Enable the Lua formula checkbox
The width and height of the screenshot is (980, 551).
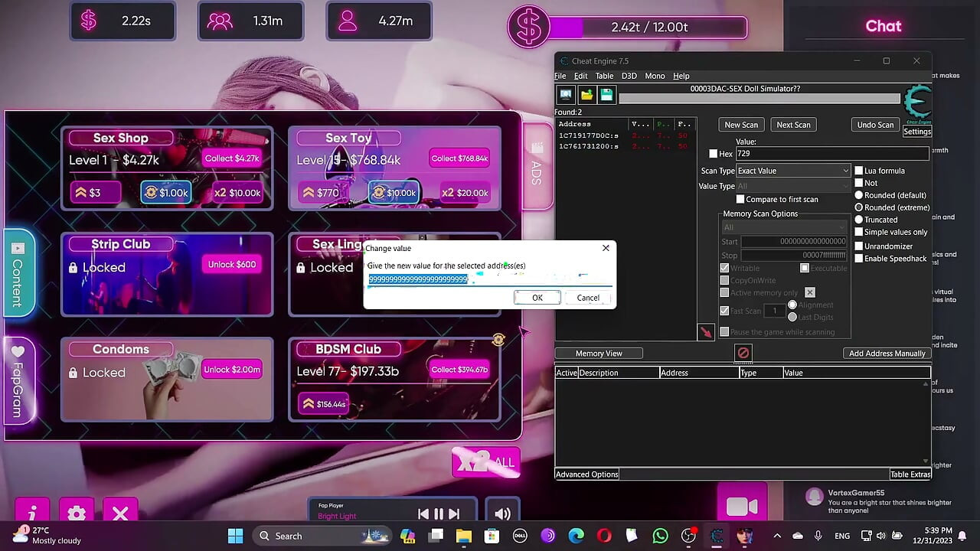[x=859, y=171]
